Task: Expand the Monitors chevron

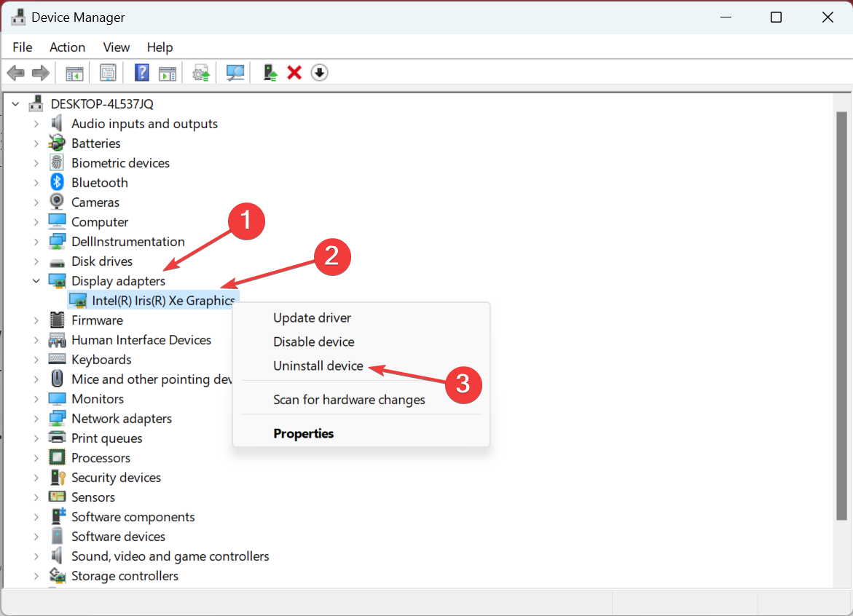Action: 36,399
